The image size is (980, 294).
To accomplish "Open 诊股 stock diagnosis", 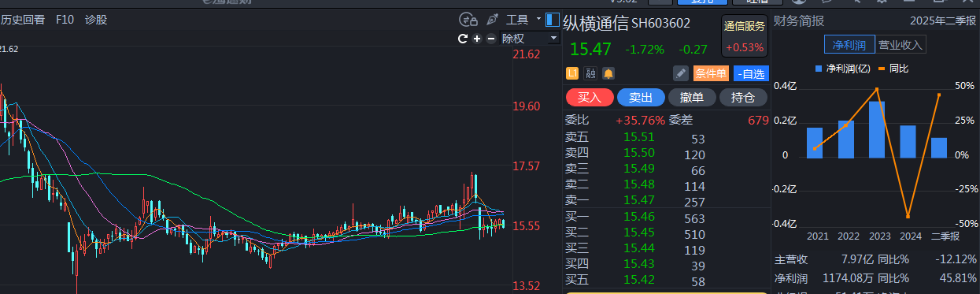I will pos(96,20).
